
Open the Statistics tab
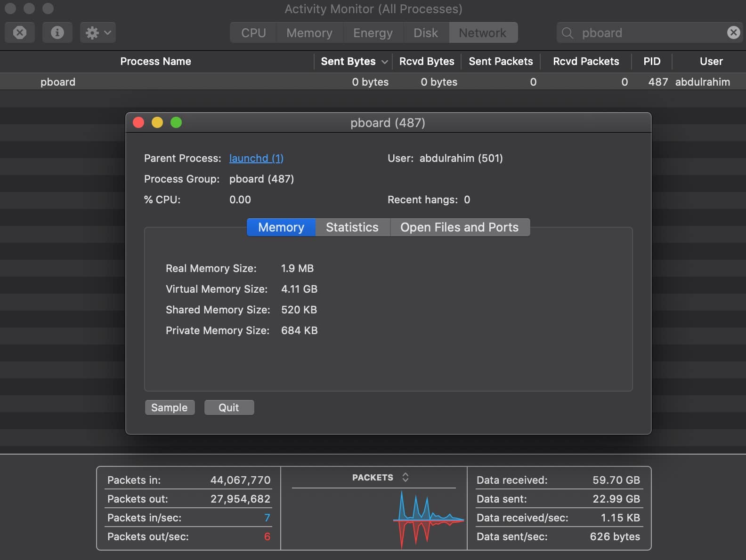[x=352, y=227]
